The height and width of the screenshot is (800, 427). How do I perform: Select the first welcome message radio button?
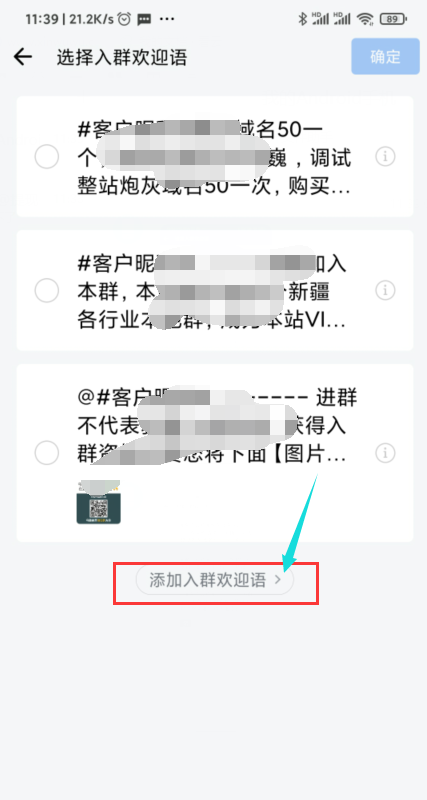click(46, 157)
